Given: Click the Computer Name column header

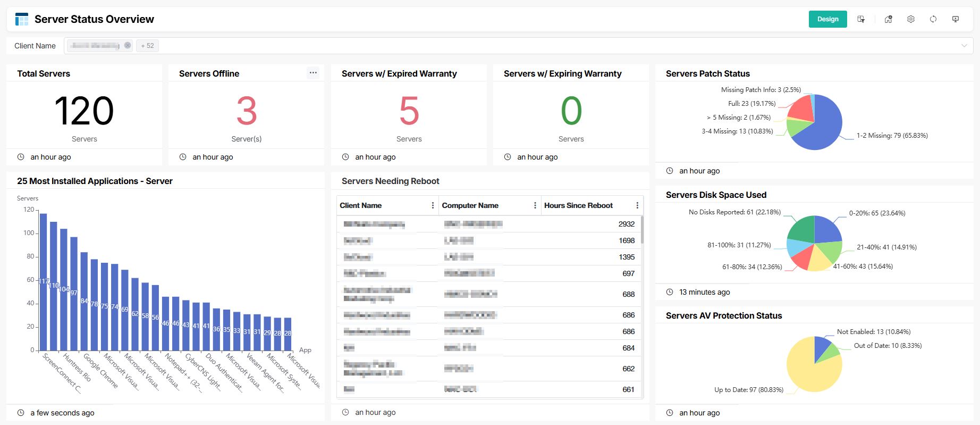Looking at the screenshot, I should (470, 205).
